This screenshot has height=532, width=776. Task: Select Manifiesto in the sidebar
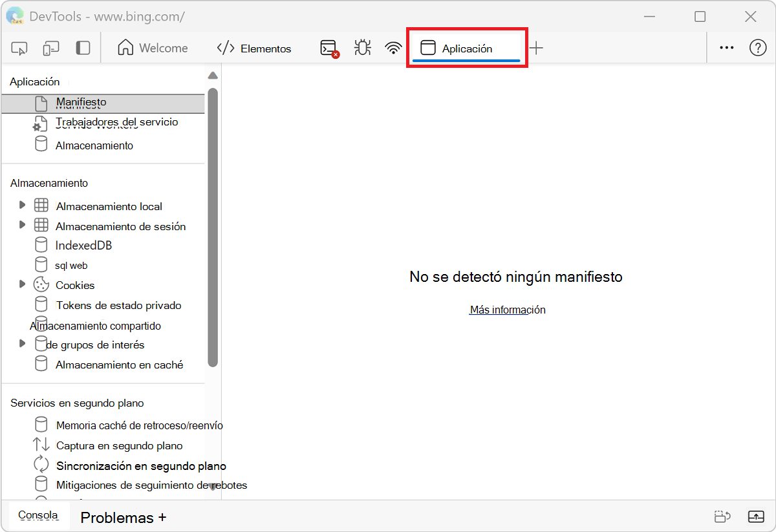(x=103, y=103)
